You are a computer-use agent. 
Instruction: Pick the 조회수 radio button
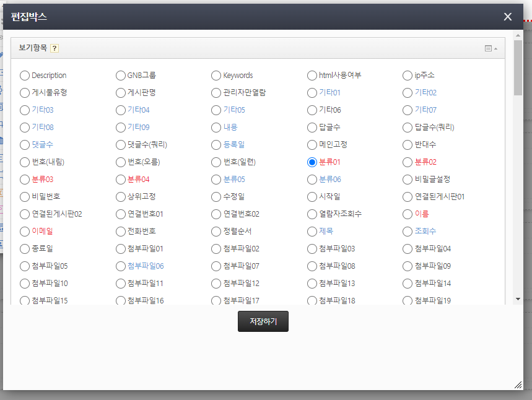coord(408,232)
